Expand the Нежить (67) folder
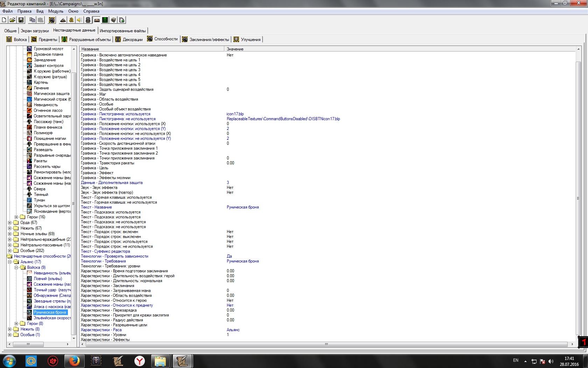This screenshot has height=368, width=588. 10,228
